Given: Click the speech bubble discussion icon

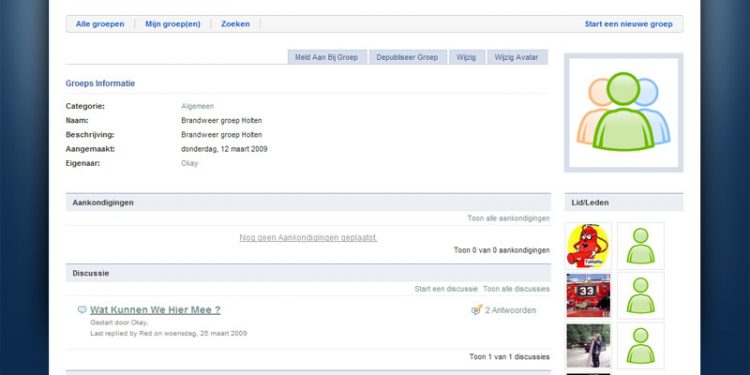Looking at the screenshot, I should 82,309.
